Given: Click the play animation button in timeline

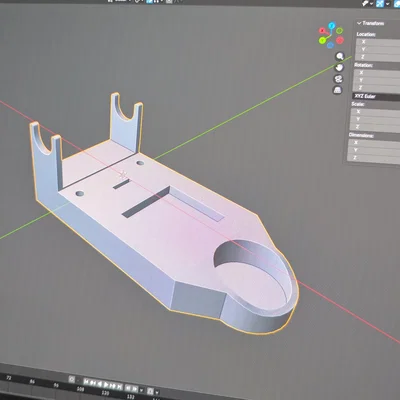Looking at the screenshot, I should point(106,385).
